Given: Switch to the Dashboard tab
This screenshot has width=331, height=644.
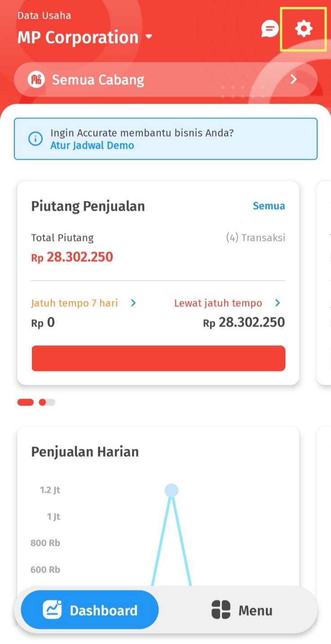Looking at the screenshot, I should [90, 610].
